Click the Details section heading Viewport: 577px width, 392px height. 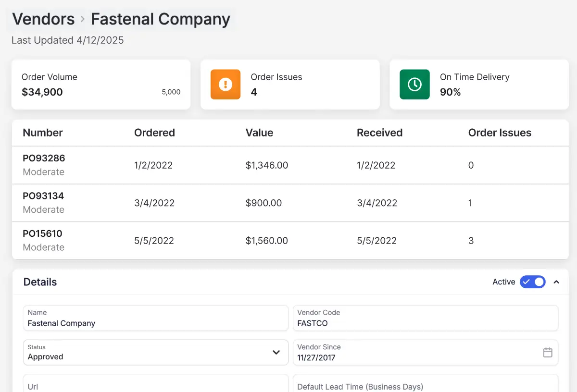40,282
